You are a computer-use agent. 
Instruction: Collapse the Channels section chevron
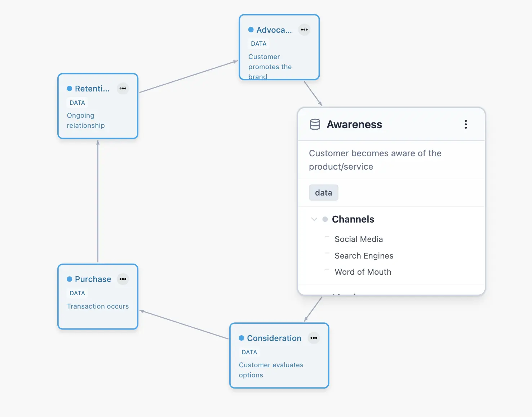coord(314,219)
